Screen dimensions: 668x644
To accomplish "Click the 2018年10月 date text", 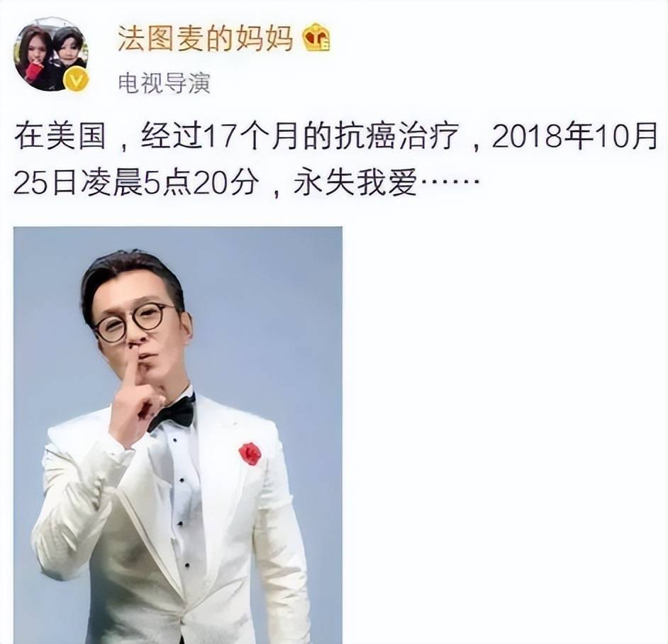I will pos(574,137).
